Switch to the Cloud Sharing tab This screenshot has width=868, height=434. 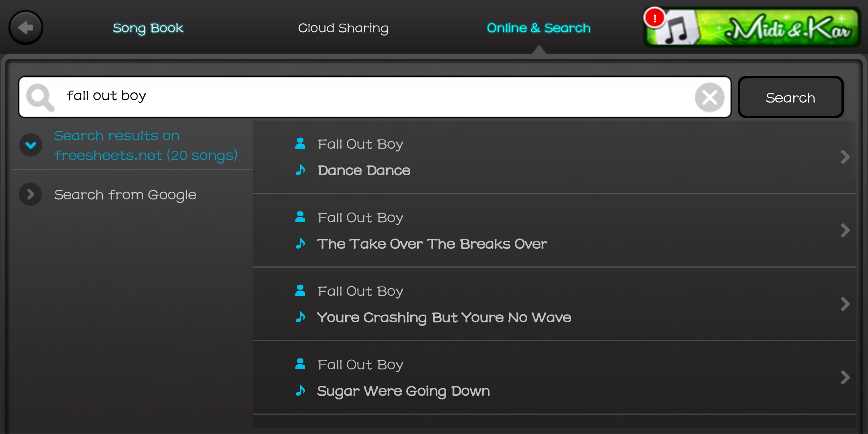click(343, 28)
